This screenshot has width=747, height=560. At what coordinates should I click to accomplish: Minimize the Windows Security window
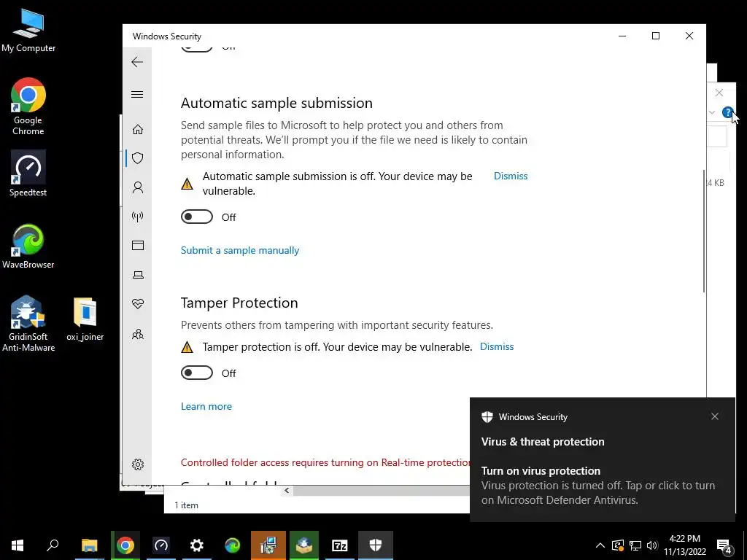tap(622, 36)
